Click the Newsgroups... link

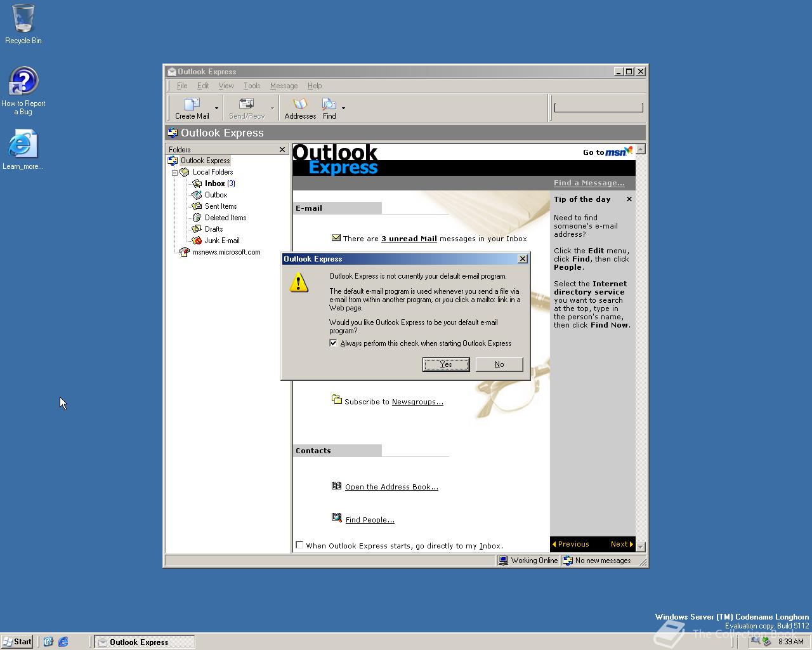click(417, 402)
